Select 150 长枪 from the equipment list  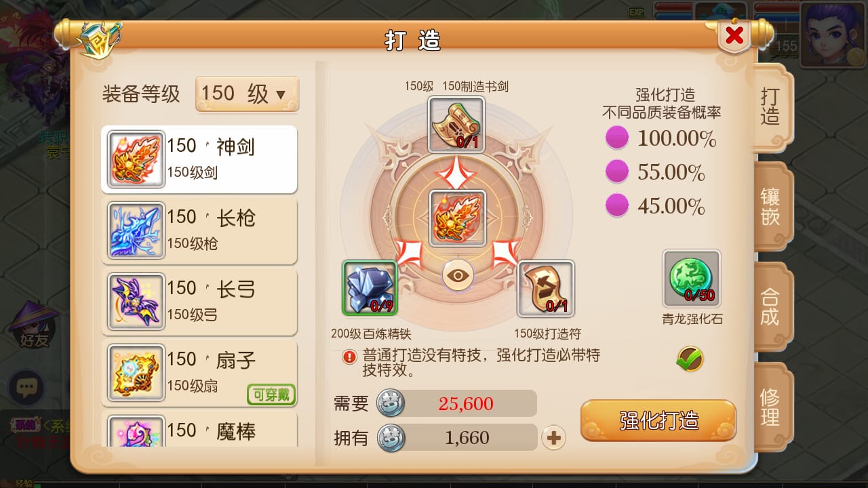coord(199,231)
